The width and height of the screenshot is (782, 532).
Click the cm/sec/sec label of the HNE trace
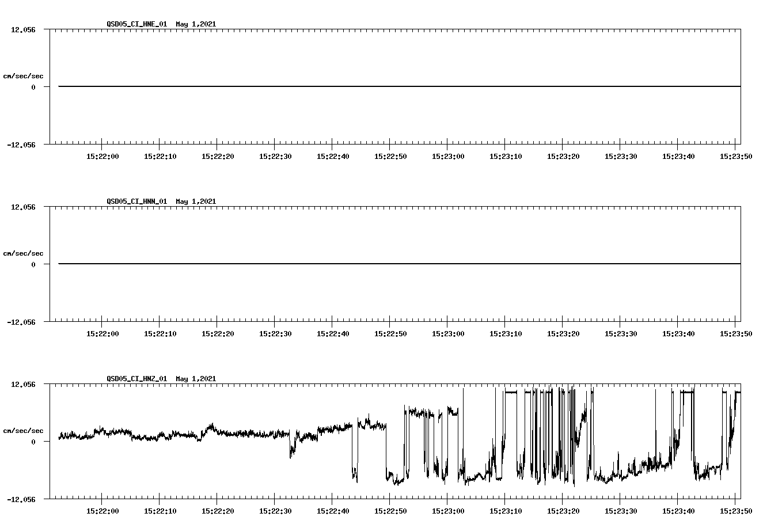(24, 75)
